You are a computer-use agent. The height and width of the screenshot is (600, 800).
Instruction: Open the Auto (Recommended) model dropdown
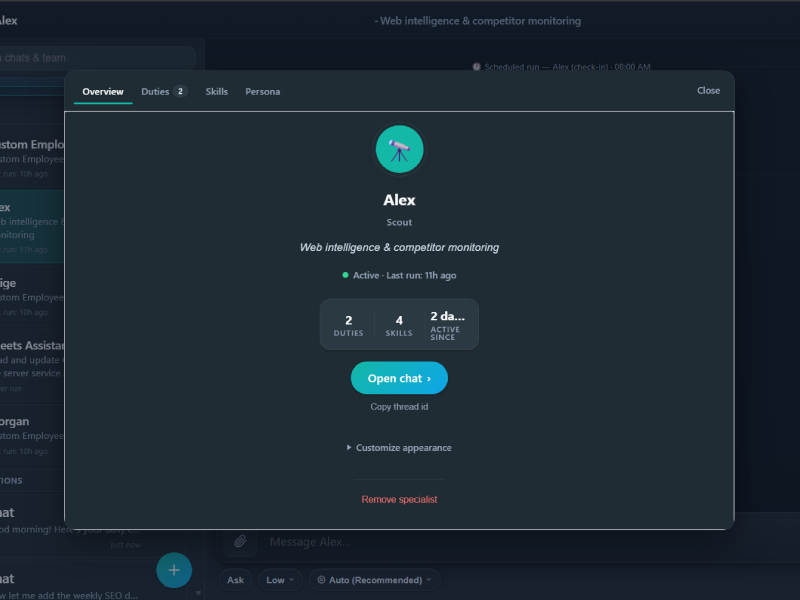374,580
